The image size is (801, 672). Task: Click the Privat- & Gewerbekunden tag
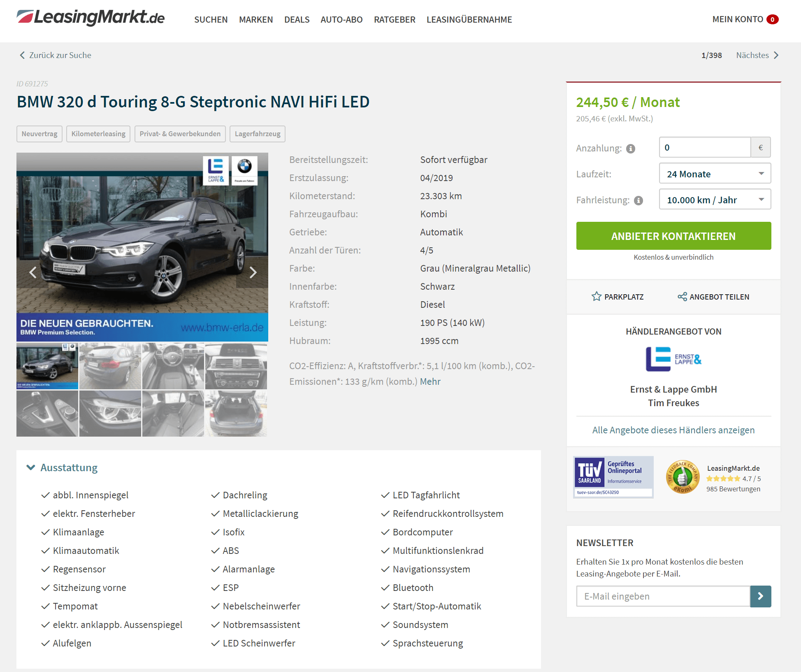tap(180, 134)
